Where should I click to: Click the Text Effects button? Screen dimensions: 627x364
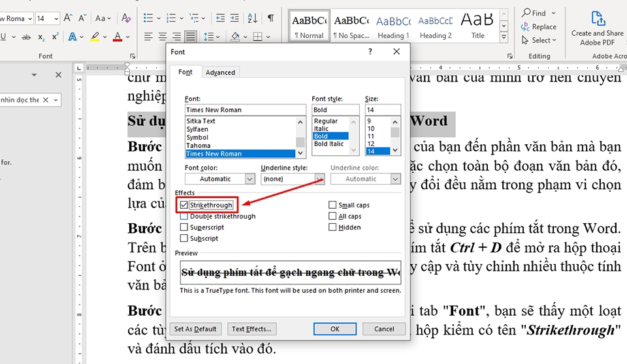point(251,329)
